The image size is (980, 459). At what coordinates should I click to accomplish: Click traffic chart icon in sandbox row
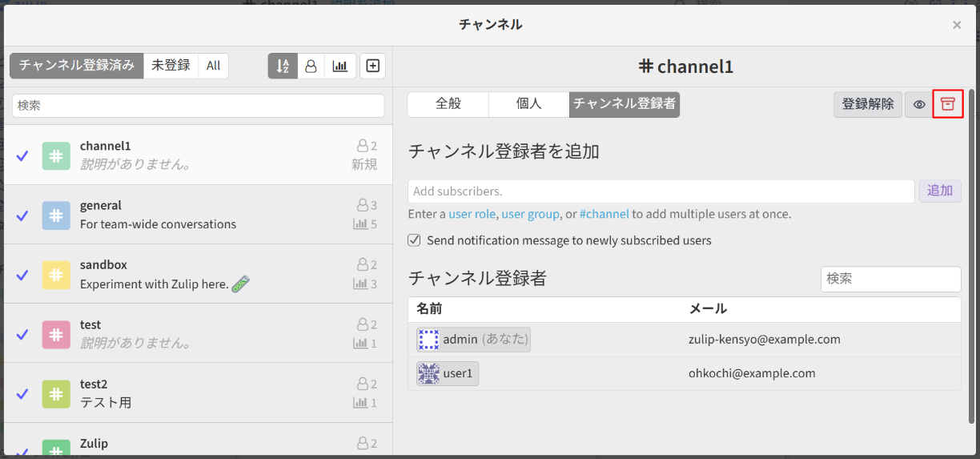[x=360, y=284]
